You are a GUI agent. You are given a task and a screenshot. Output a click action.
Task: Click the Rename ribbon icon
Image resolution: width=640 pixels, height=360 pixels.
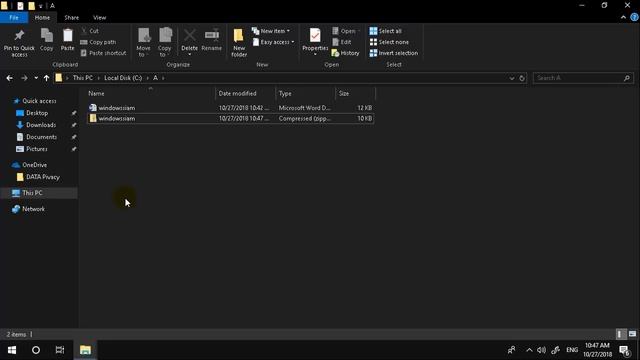tap(211, 40)
